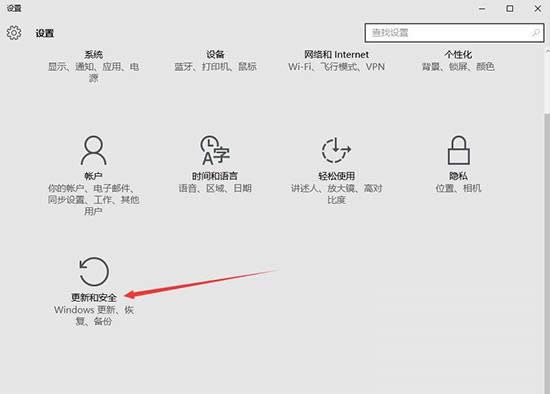Minimize the Settings window
Viewport: 550px width, 394px height.
point(482,8)
